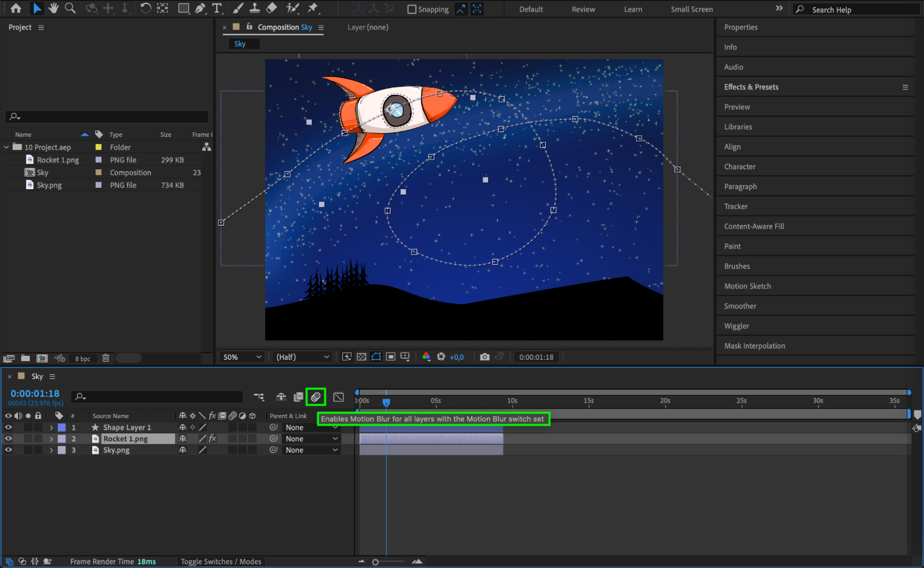Click the timeline zoom slider
The width and height of the screenshot is (924, 568).
coord(376,562)
